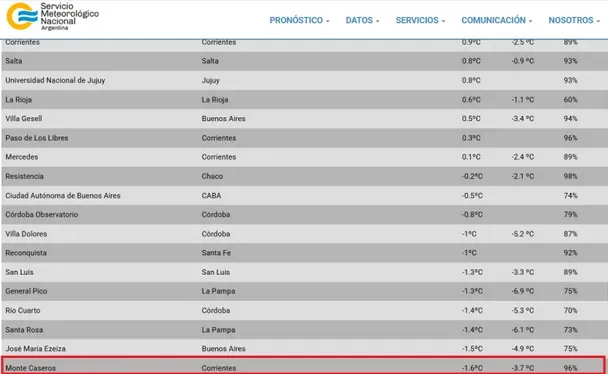The width and height of the screenshot is (608, 374).
Task: Select the Córdoba Observatorio row
Action: 304,215
